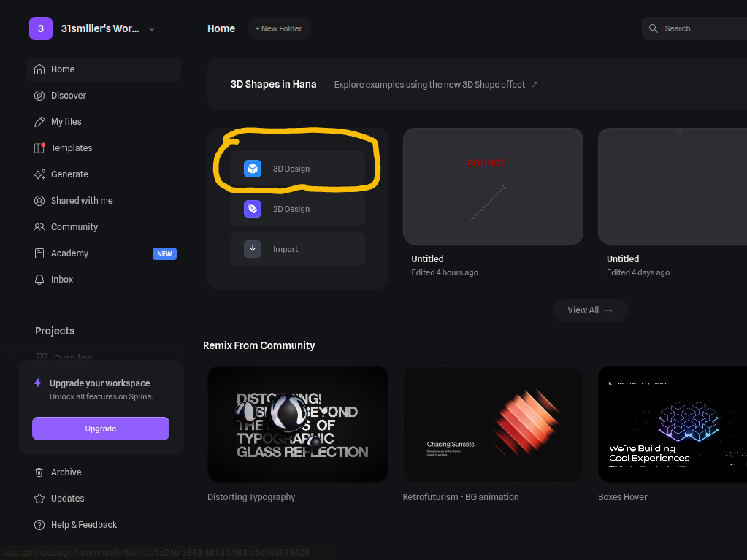
Task: Click the lightning bolt upgrade icon
Action: click(x=38, y=383)
